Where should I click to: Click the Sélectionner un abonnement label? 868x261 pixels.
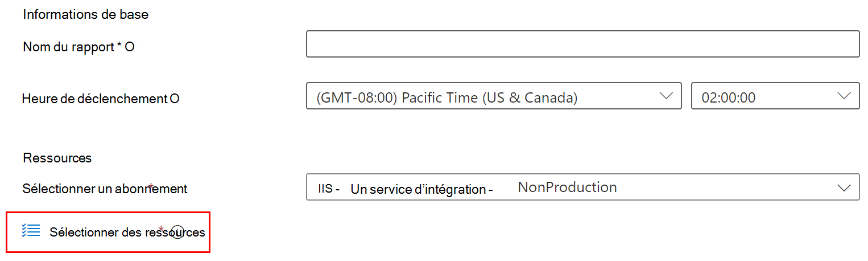[x=105, y=188]
